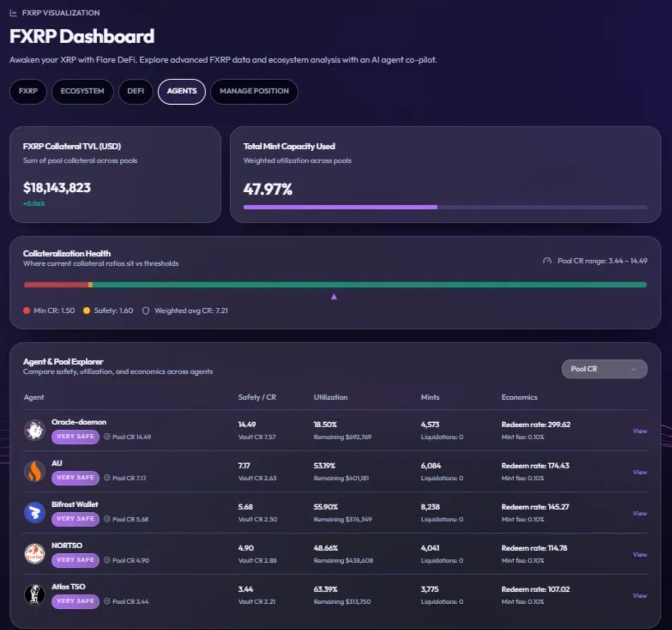The image size is (672, 630).
Task: Click Redeem rate: 107.02 text
Action: coord(535,589)
